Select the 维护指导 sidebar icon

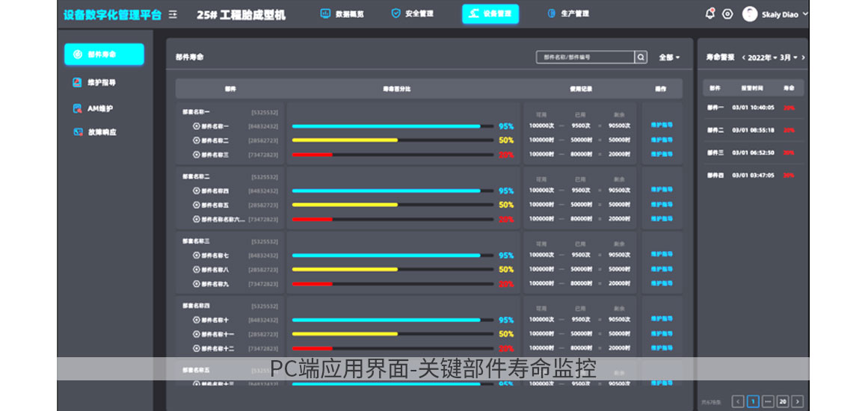[77, 83]
